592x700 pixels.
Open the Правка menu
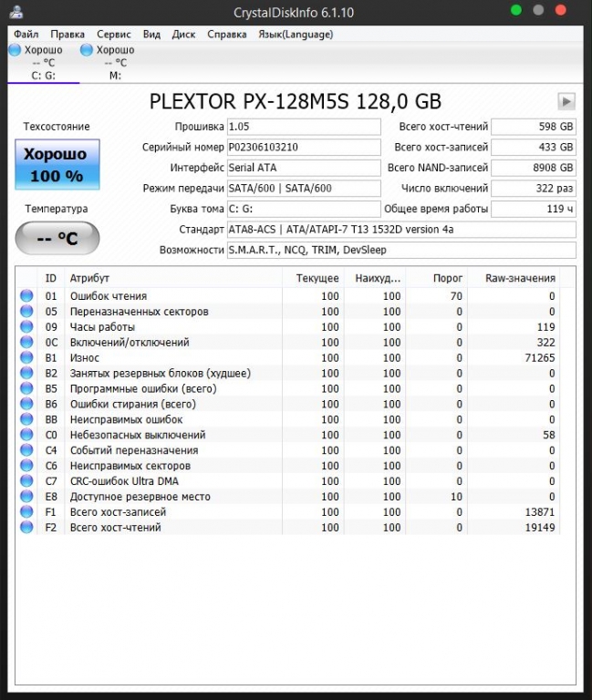coord(68,35)
